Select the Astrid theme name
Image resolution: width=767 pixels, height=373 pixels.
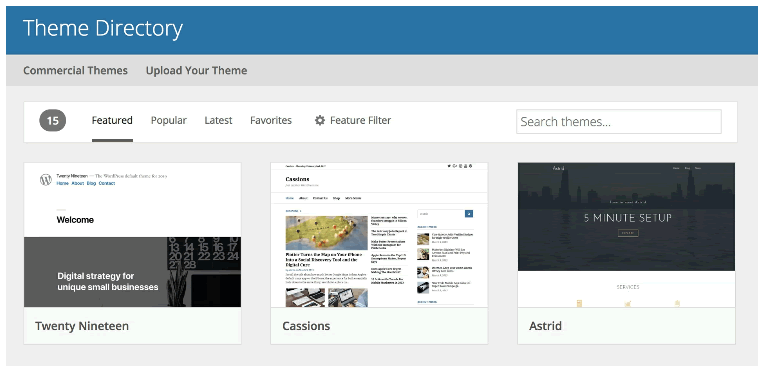[545, 326]
